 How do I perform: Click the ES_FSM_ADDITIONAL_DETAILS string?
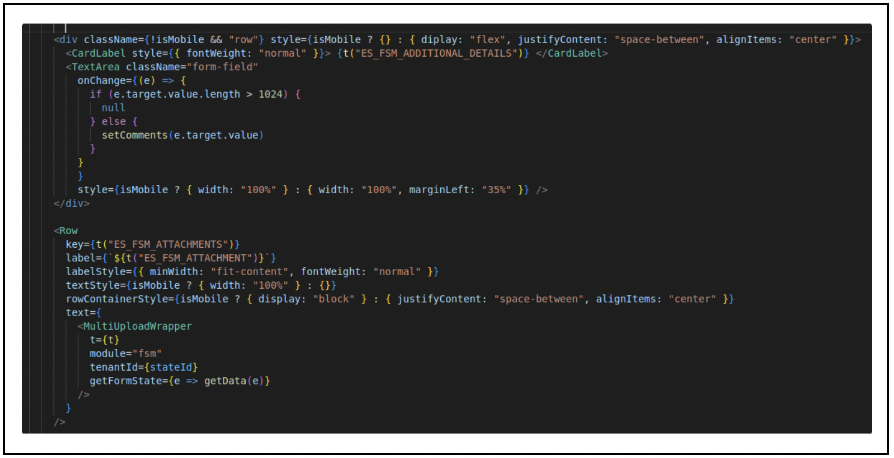coord(436,53)
